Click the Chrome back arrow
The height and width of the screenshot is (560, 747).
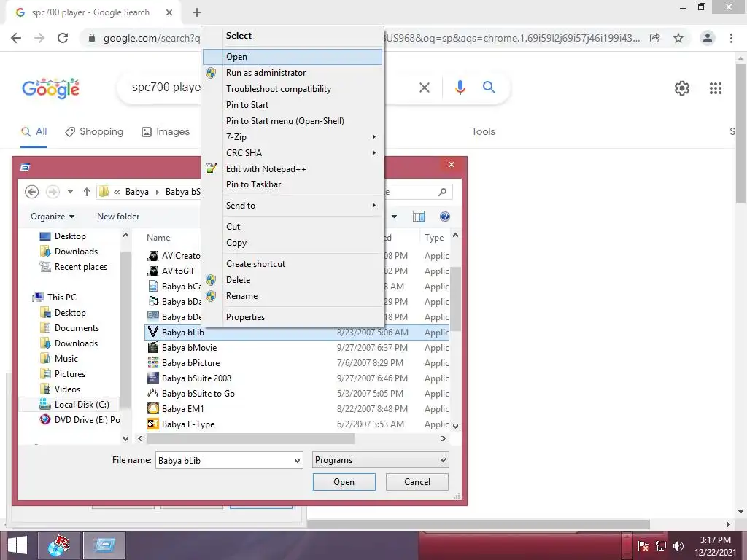click(16, 38)
